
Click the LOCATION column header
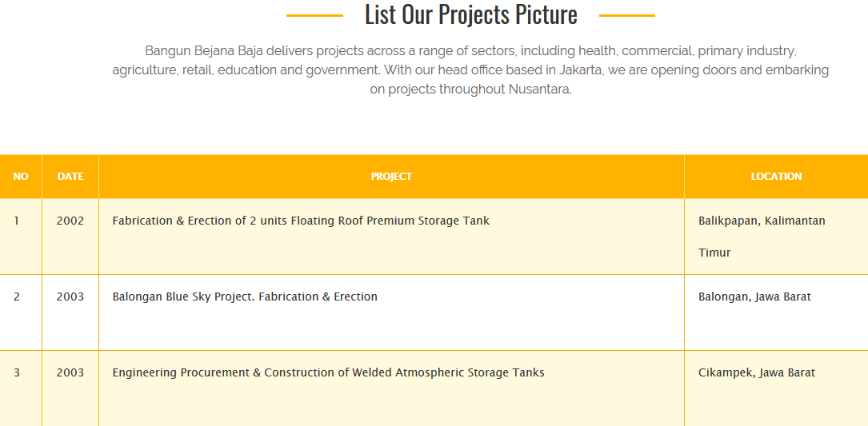[x=776, y=177]
